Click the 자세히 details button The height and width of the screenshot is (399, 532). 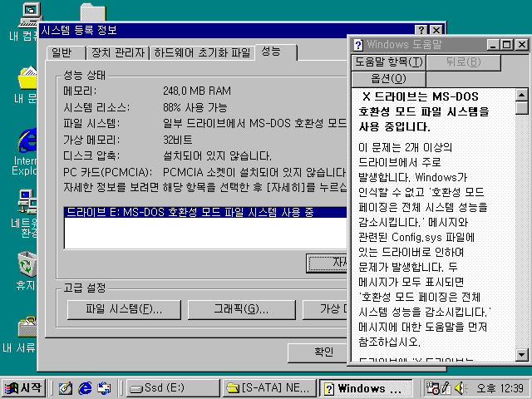click(x=327, y=263)
